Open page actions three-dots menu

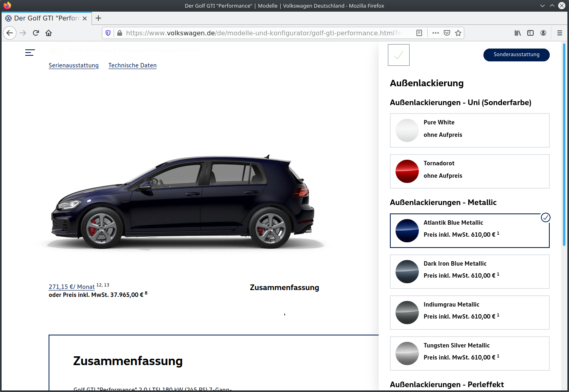click(436, 33)
